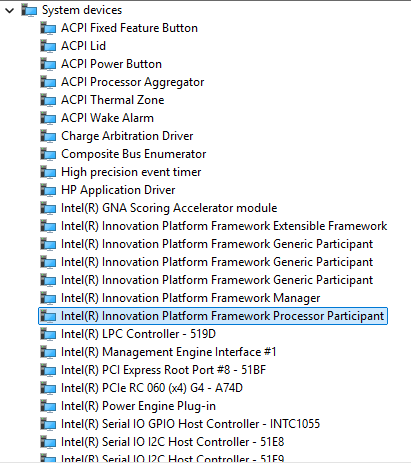Viewport: 411px width, 464px height.
Task: Click the System devices category icon
Action: (29, 10)
